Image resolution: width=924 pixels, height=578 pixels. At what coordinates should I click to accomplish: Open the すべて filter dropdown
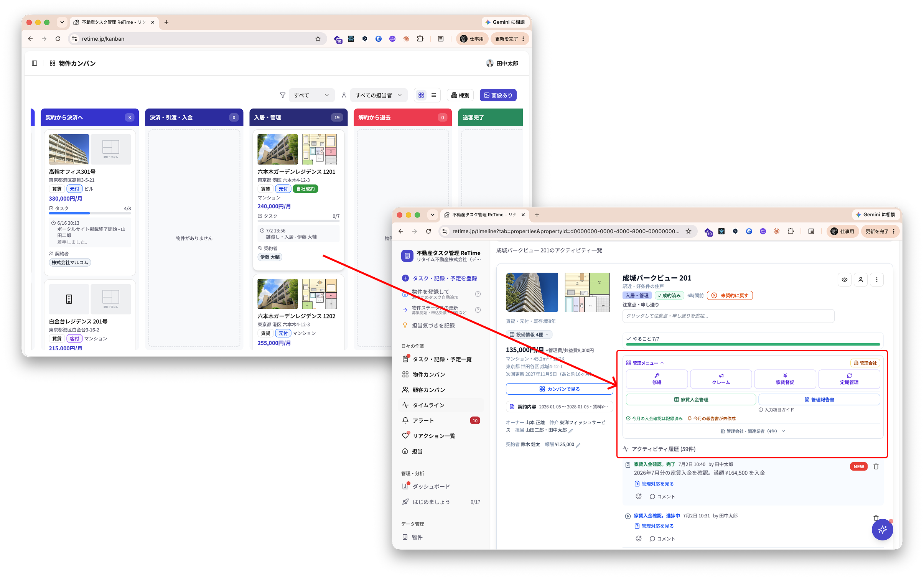[x=311, y=96]
